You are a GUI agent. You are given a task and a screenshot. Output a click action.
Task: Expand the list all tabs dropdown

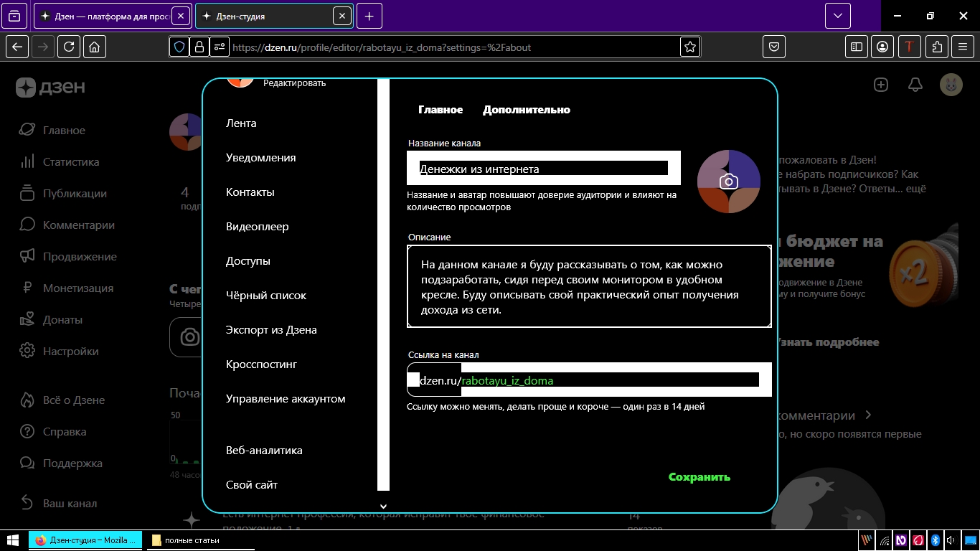pyautogui.click(x=837, y=16)
